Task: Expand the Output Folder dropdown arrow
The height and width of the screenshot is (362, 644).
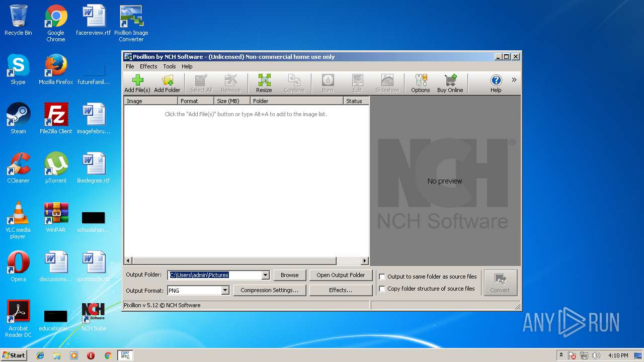Action: pyautogui.click(x=265, y=275)
